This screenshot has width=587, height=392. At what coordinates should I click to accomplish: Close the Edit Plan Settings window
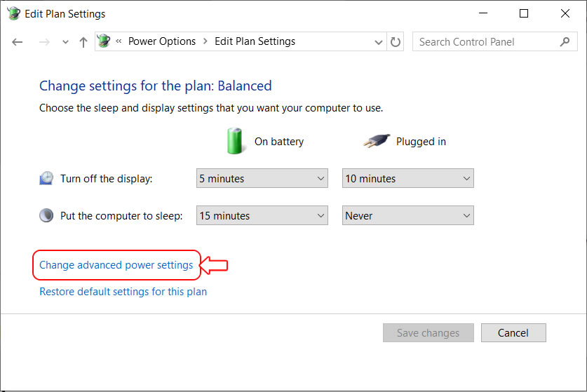pos(565,13)
